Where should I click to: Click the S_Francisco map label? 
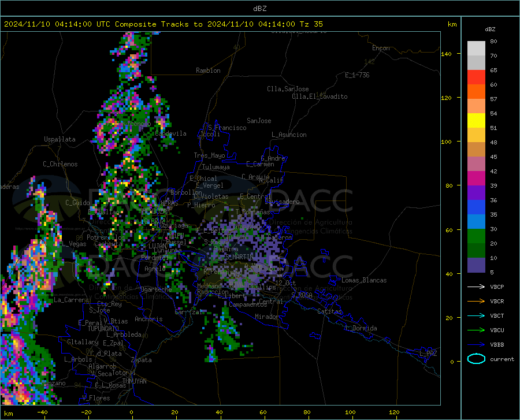pos(227,128)
